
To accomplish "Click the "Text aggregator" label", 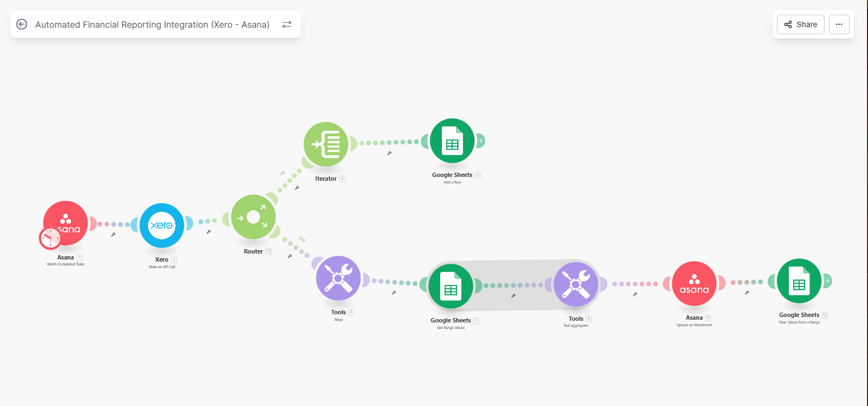I will pos(576,326).
